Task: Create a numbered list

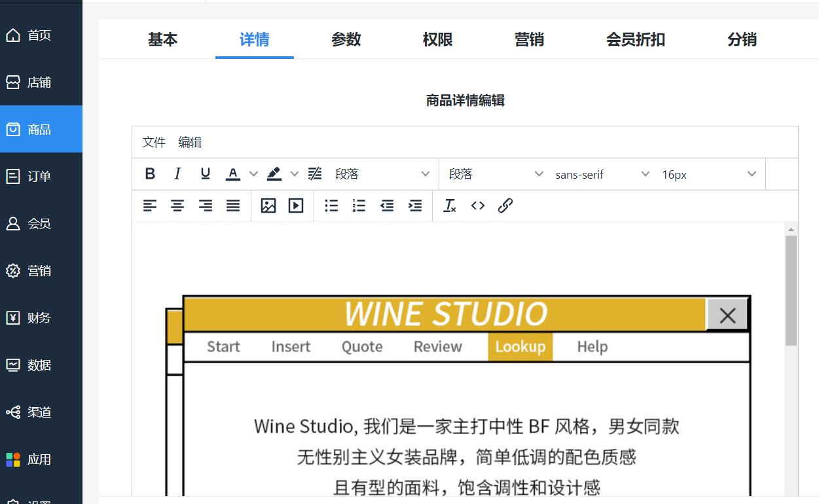Action: [x=359, y=206]
